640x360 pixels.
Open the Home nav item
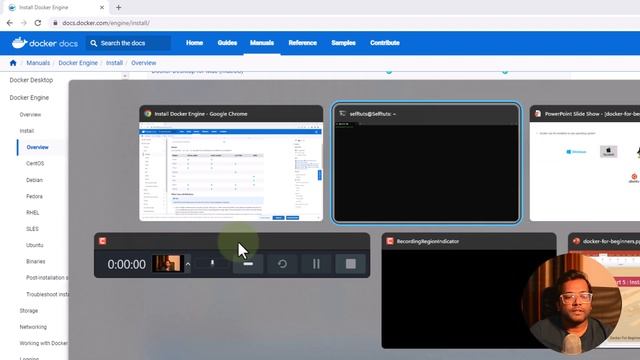click(x=194, y=43)
